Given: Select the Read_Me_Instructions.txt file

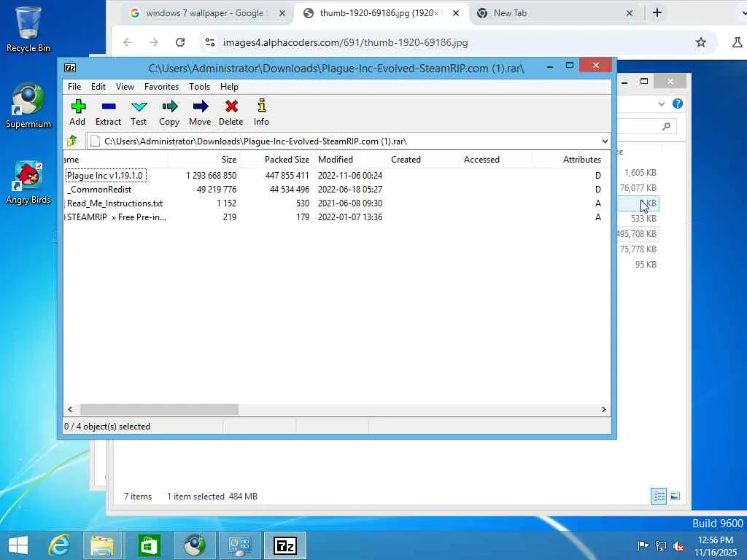Looking at the screenshot, I should (115, 203).
